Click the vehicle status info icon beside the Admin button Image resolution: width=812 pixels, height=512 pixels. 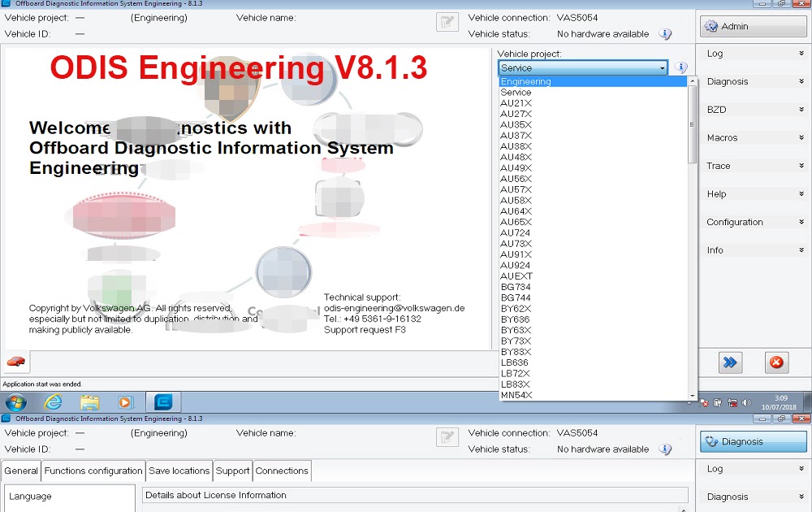[x=666, y=34]
